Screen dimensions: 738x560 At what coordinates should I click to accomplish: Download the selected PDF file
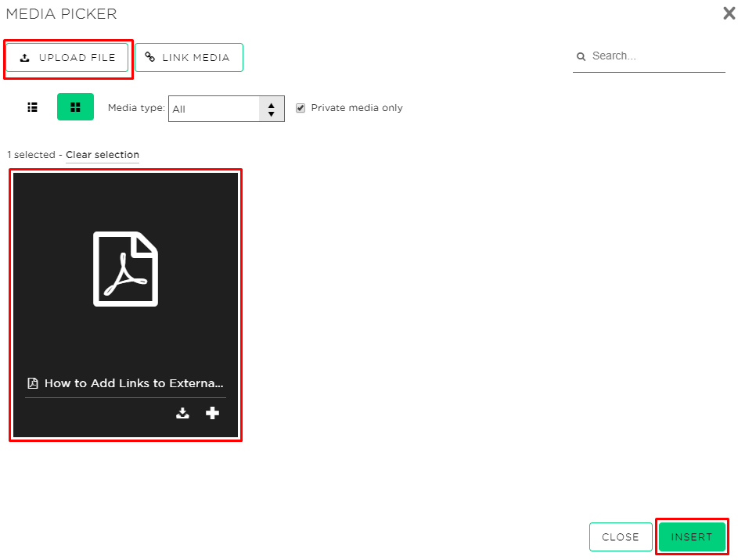[x=182, y=412]
